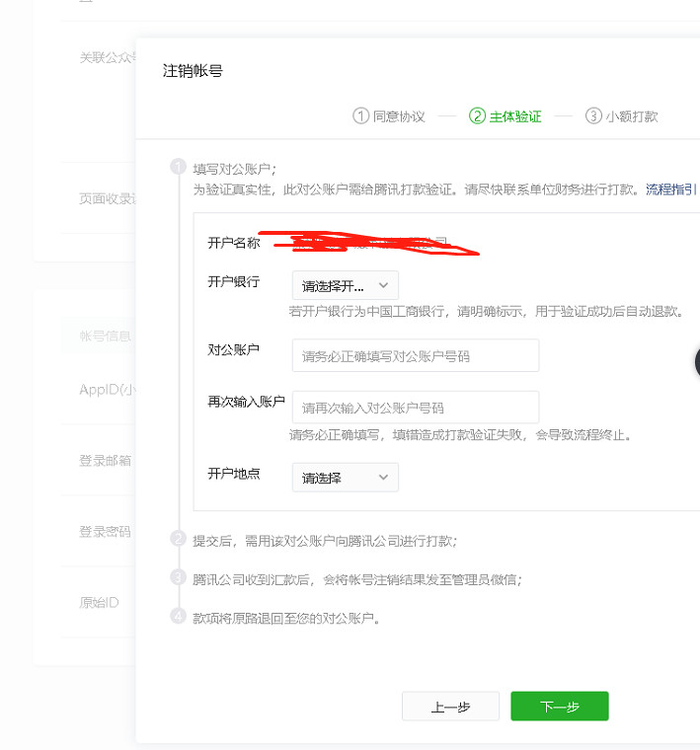700x750 pixels.
Task: Select step 1 同意协议
Action: (389, 116)
